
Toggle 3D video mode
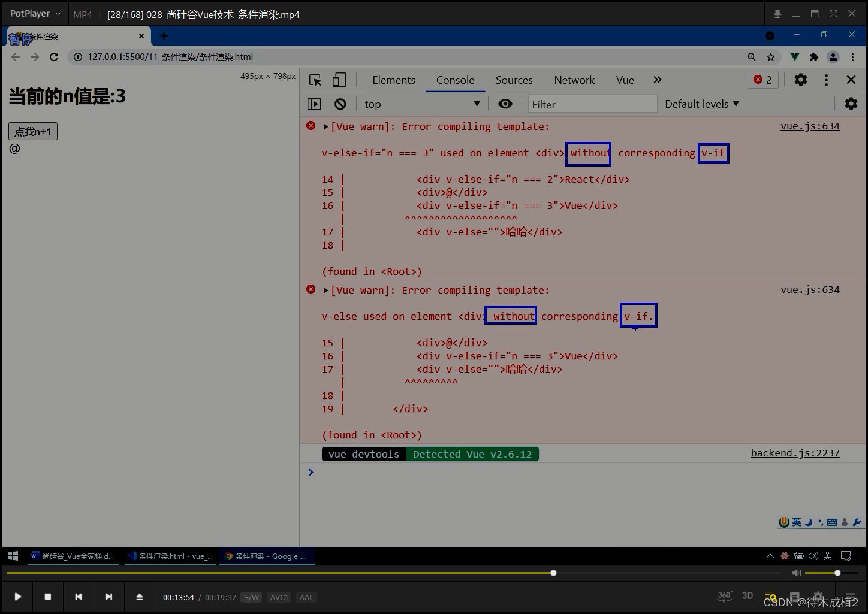(748, 596)
